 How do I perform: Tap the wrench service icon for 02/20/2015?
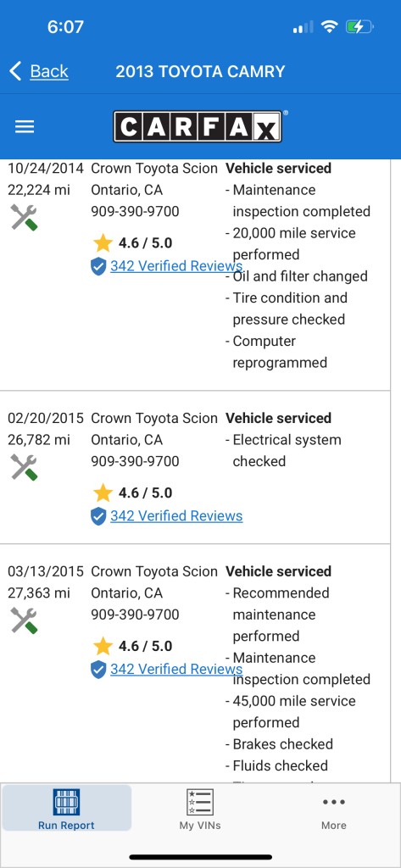tap(24, 468)
